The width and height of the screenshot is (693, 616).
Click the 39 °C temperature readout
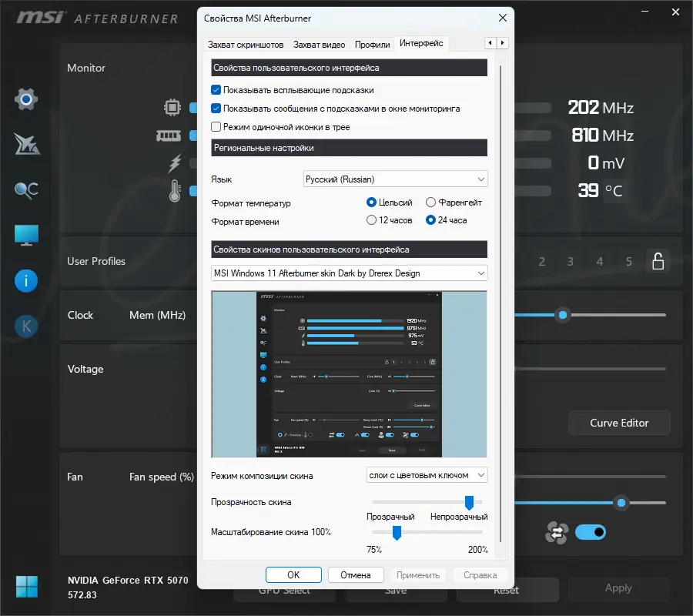point(600,190)
